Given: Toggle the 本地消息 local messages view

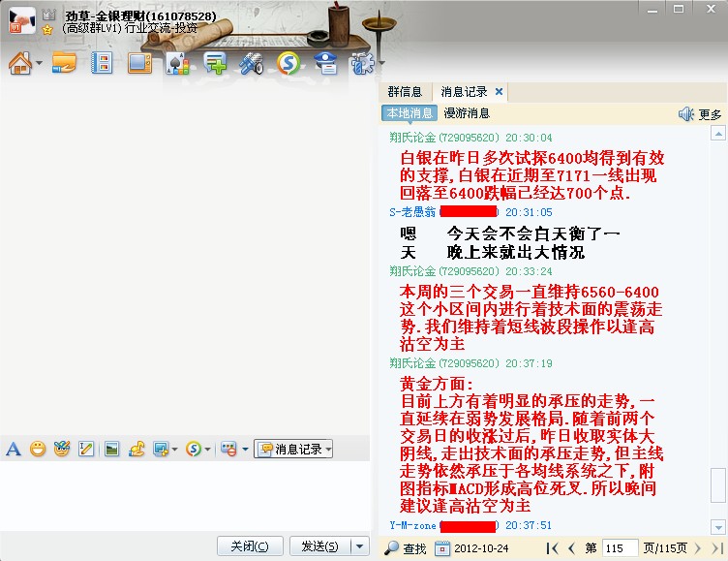Looking at the screenshot, I should (410, 113).
